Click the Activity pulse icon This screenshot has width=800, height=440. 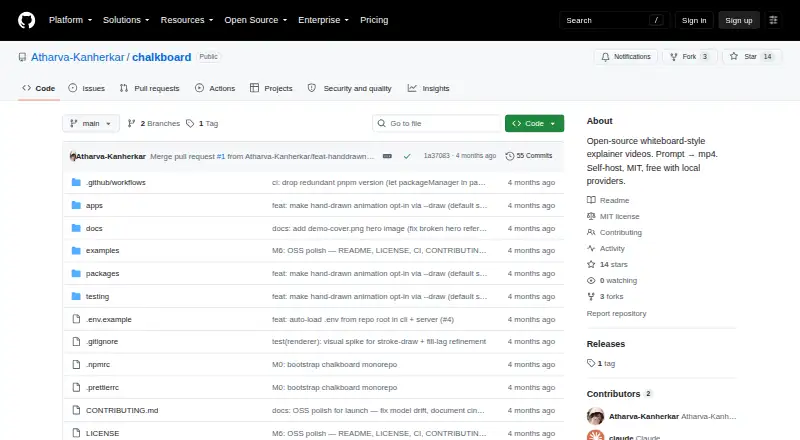[x=591, y=249]
